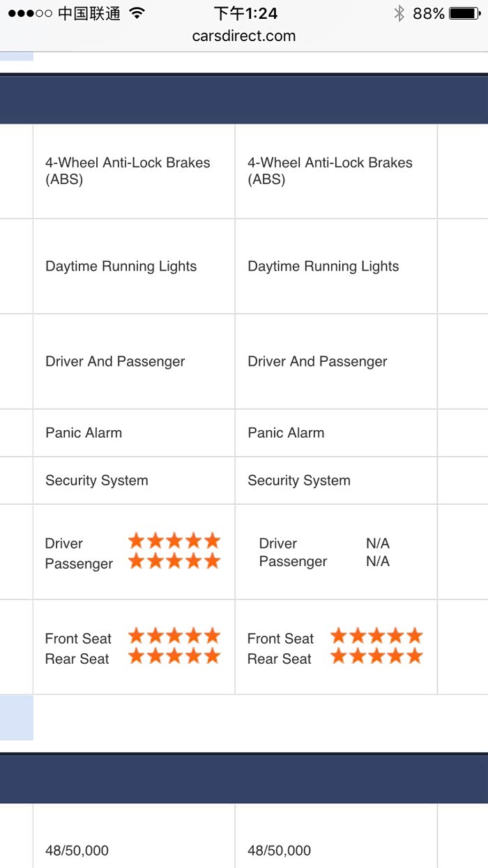Click first column Driver five-star rating

tap(174, 541)
